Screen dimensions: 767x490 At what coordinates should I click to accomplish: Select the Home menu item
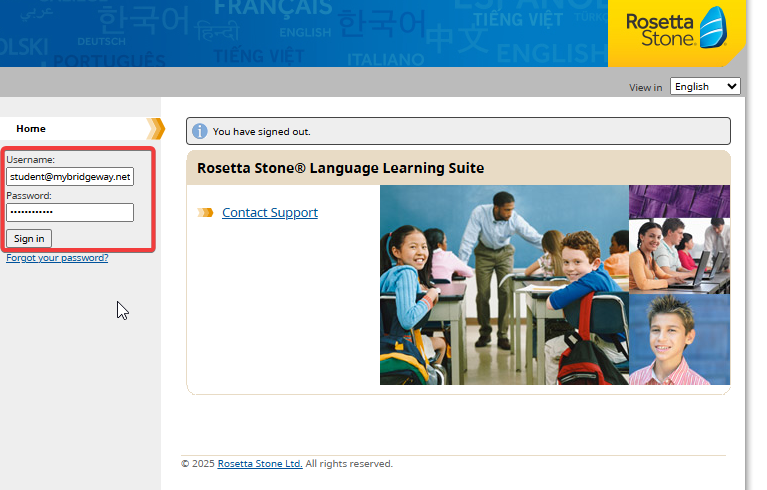31,129
